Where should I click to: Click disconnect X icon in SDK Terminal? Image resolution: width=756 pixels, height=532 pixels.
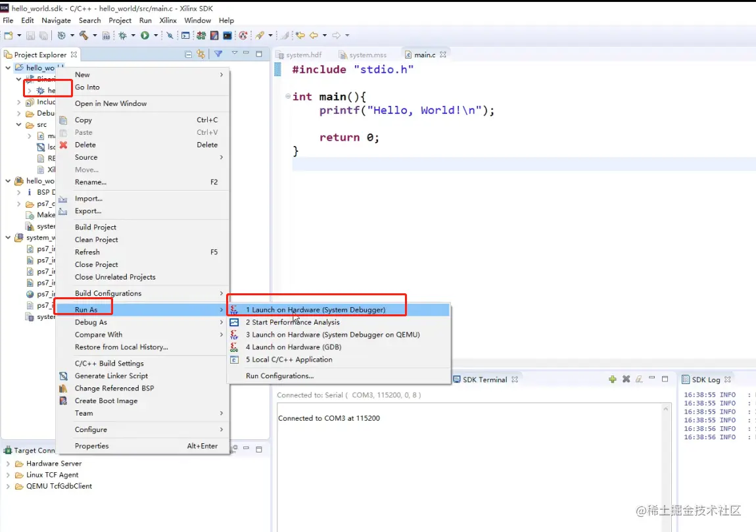click(626, 379)
